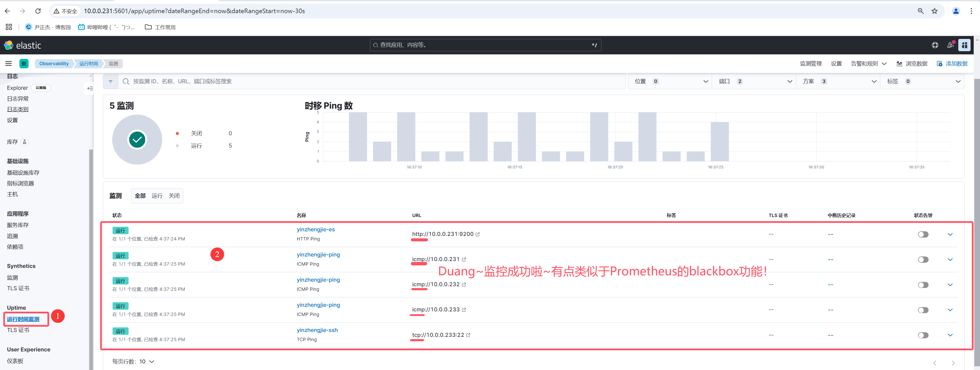Change rows per page dropdown 每页行数

click(133, 362)
